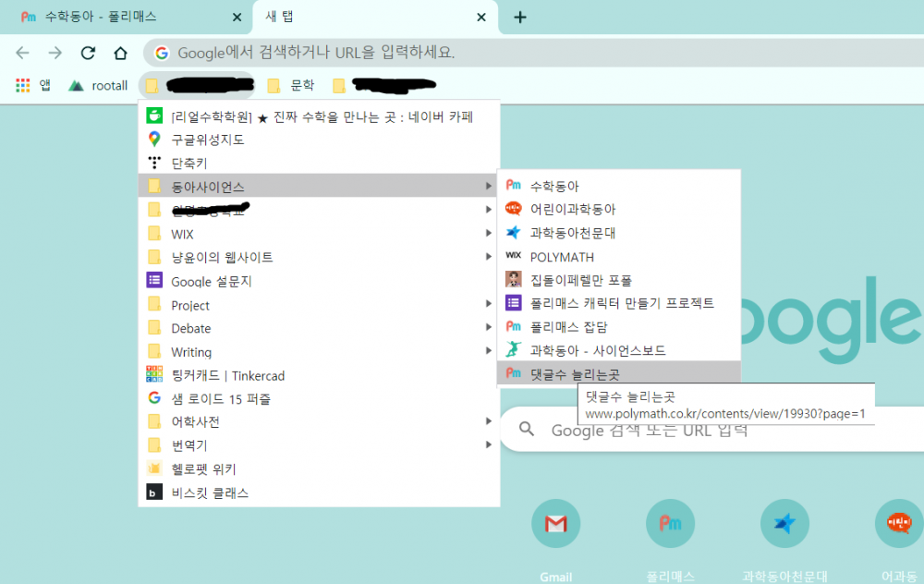Reload the current page
The width and height of the screenshot is (924, 584).
pos(88,53)
